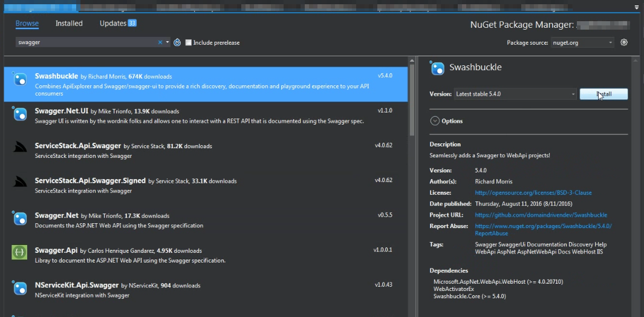Screen dimensions: 644x317
Task: Click the scroll up arrow of package list
Action: coord(412,61)
